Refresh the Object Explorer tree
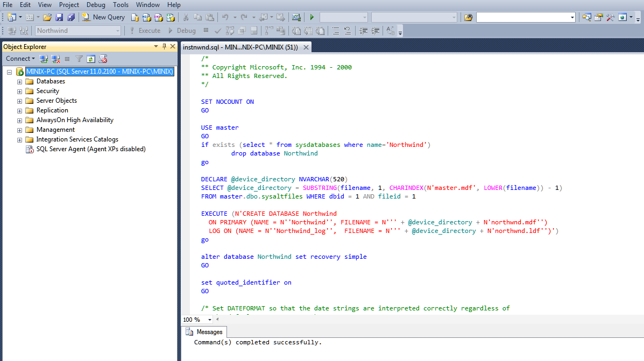This screenshot has height=361, width=644. (x=91, y=59)
